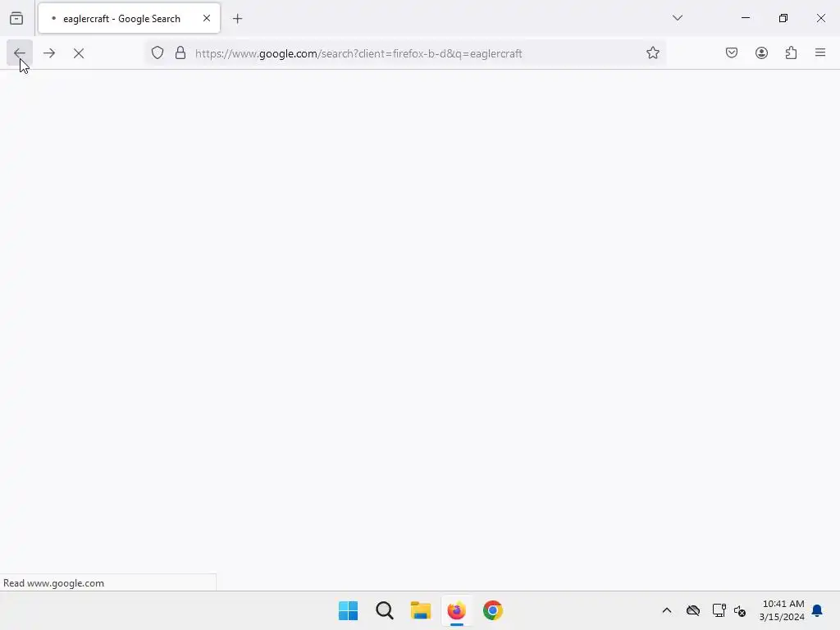View site security lock information
Screen dimensions: 840x630
tap(180, 53)
